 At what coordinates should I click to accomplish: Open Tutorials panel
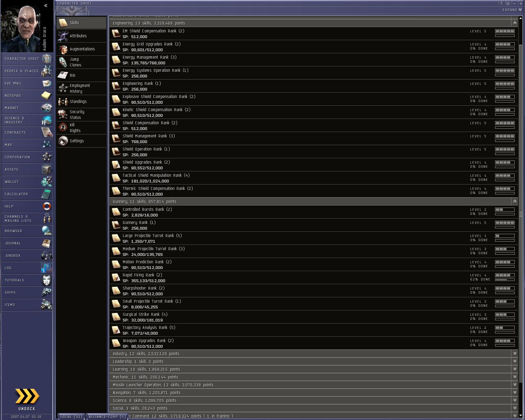27,280
